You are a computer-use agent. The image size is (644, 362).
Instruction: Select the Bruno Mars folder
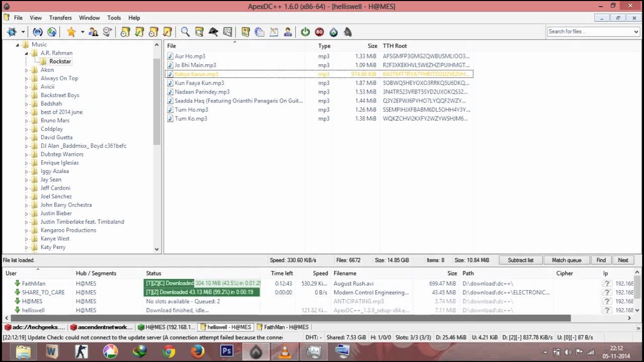[x=55, y=121]
